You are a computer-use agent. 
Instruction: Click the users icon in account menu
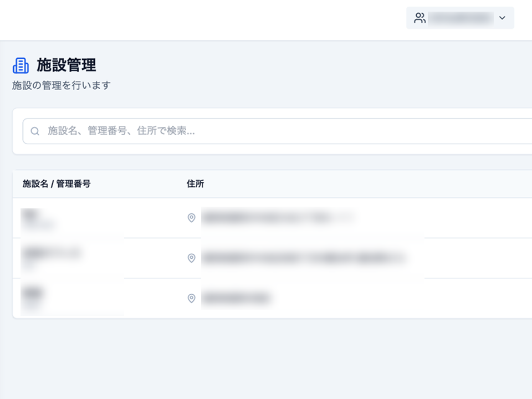(420, 18)
